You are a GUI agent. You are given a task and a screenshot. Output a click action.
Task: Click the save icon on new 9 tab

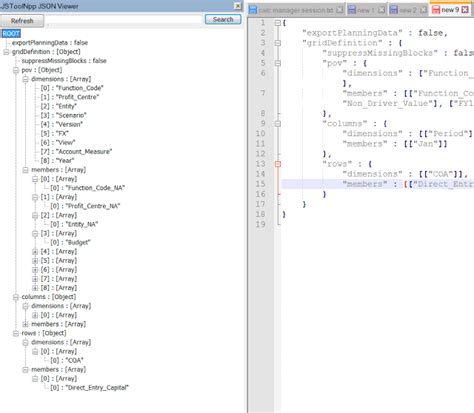pyautogui.click(x=436, y=10)
